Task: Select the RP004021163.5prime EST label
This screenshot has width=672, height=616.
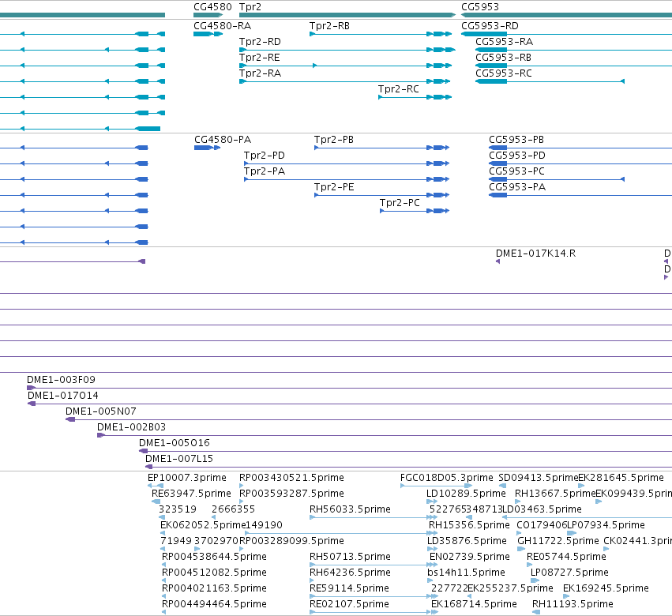Action: 214,588
